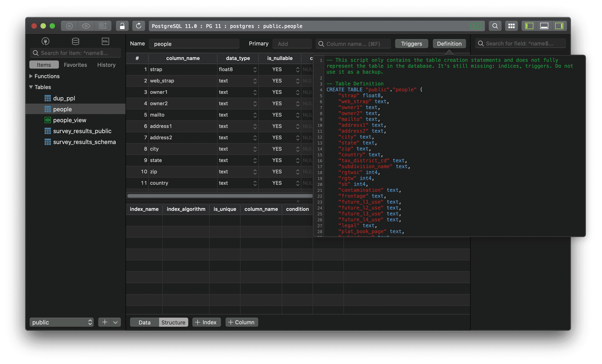Open data_type stepper for strap row

[255, 69]
